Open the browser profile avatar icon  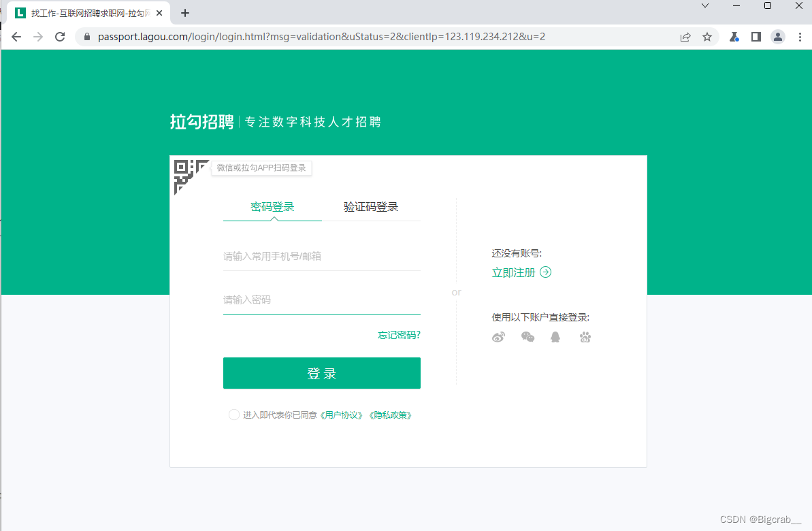coord(778,37)
